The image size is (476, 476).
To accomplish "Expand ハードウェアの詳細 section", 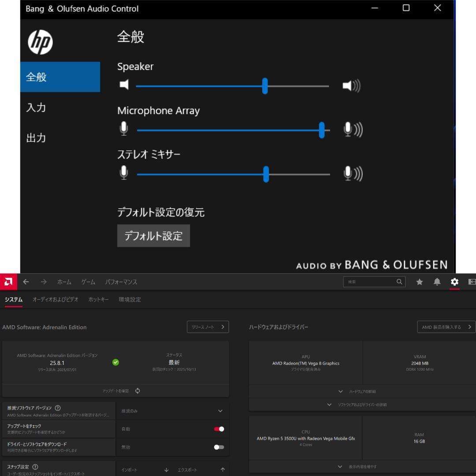I will point(363,391).
